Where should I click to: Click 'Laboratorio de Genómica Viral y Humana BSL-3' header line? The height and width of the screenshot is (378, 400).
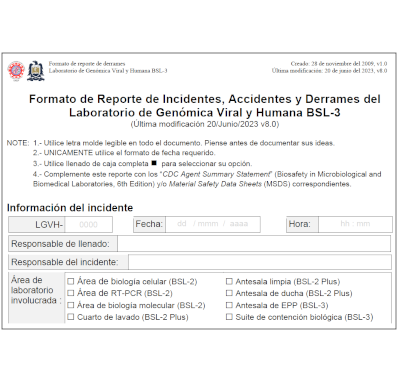(108, 71)
